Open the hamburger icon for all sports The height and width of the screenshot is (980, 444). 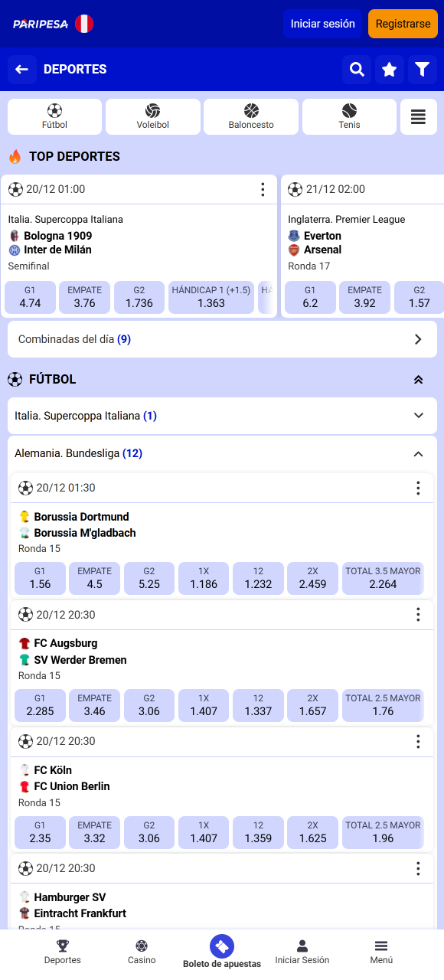click(418, 116)
